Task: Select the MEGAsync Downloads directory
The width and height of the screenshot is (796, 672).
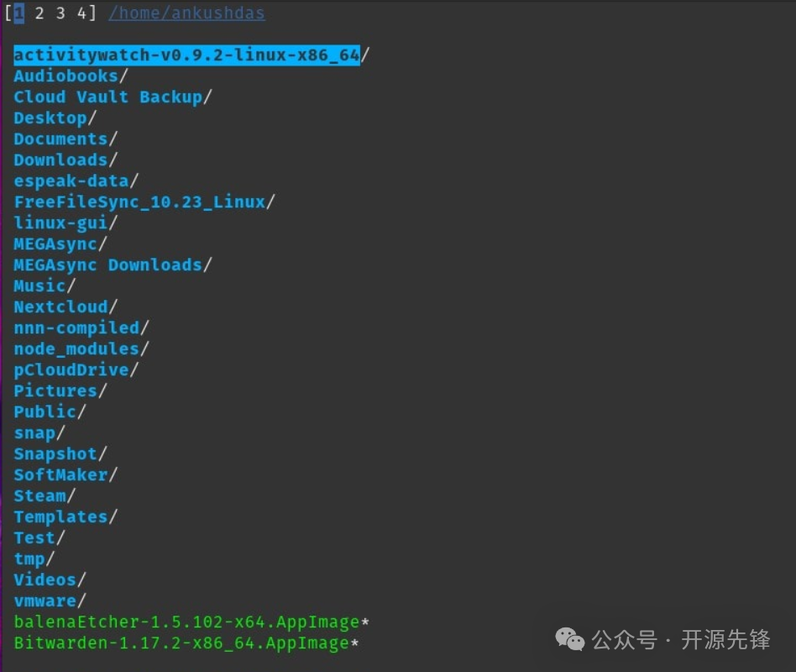Action: [x=113, y=265]
